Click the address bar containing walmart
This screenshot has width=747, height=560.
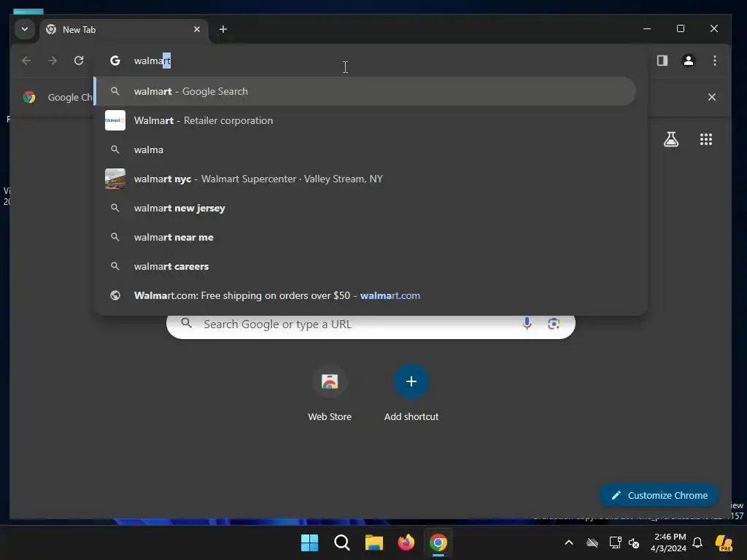pos(371,61)
